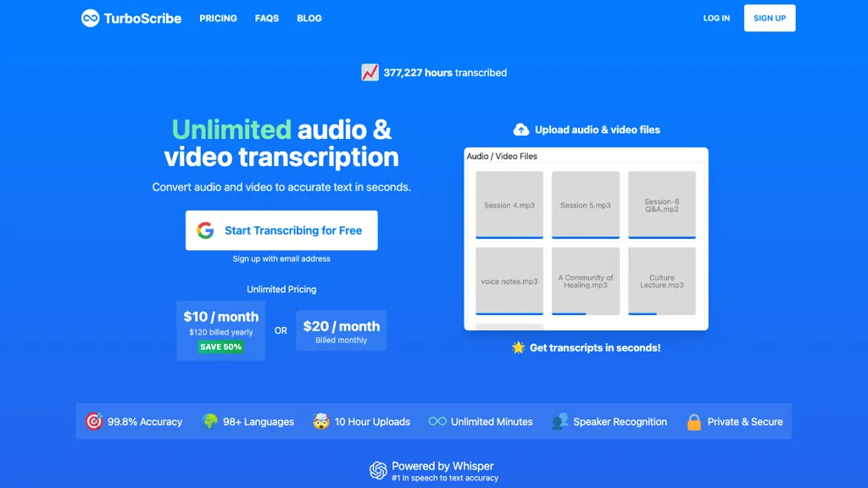The height and width of the screenshot is (488, 868).
Task: Click the owl icon for 10 Hour Uploads
Action: click(x=321, y=421)
